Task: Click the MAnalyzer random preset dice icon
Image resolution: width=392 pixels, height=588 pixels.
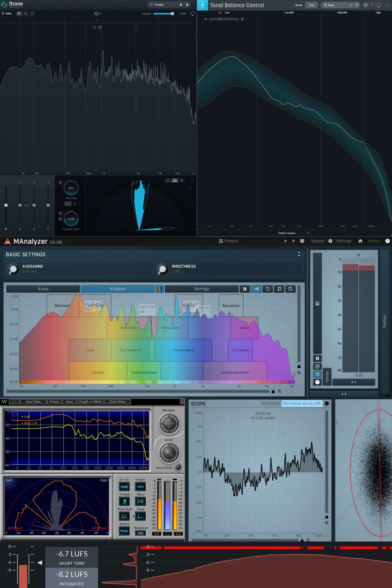Action: (302, 241)
